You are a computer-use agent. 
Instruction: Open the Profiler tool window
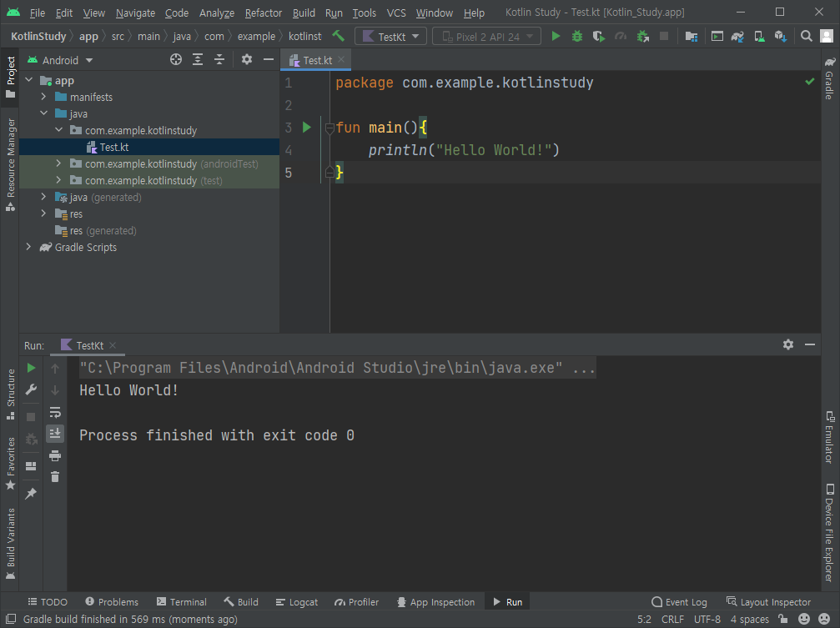click(x=356, y=602)
